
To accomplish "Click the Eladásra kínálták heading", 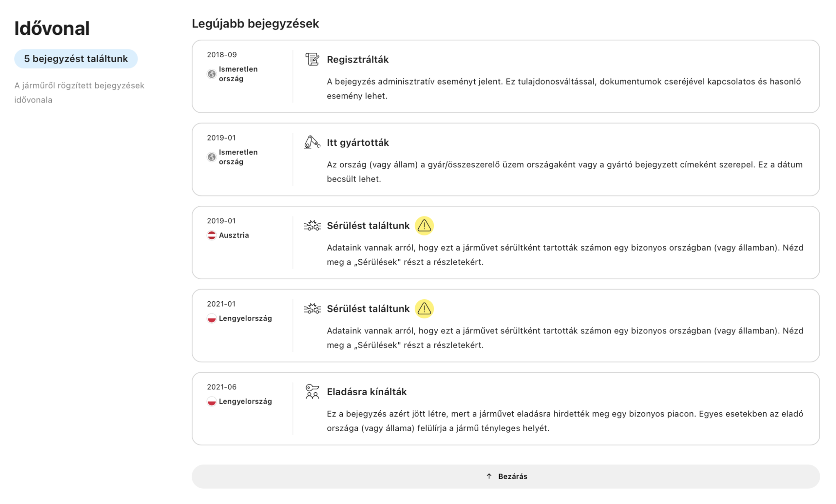I will pos(366,392).
